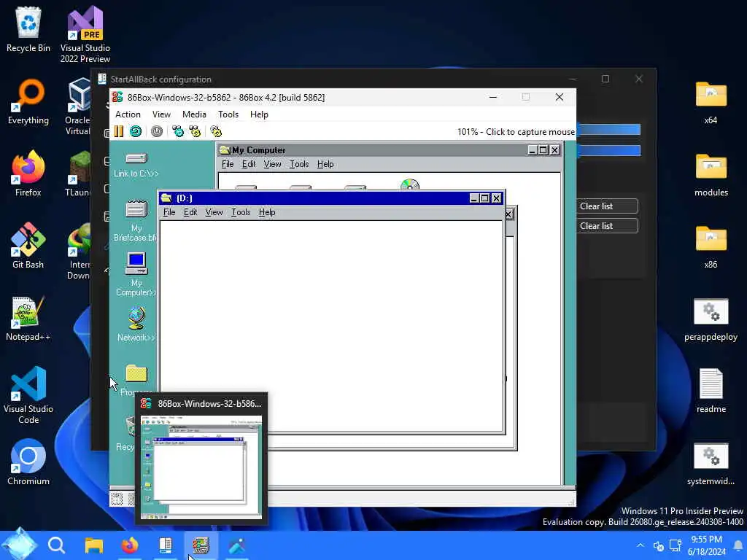
Task: Select the systemwid... file on desktop
Action: click(x=711, y=464)
